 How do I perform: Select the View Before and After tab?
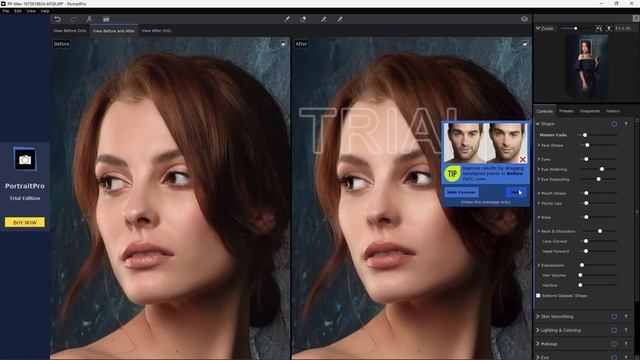pos(114,31)
